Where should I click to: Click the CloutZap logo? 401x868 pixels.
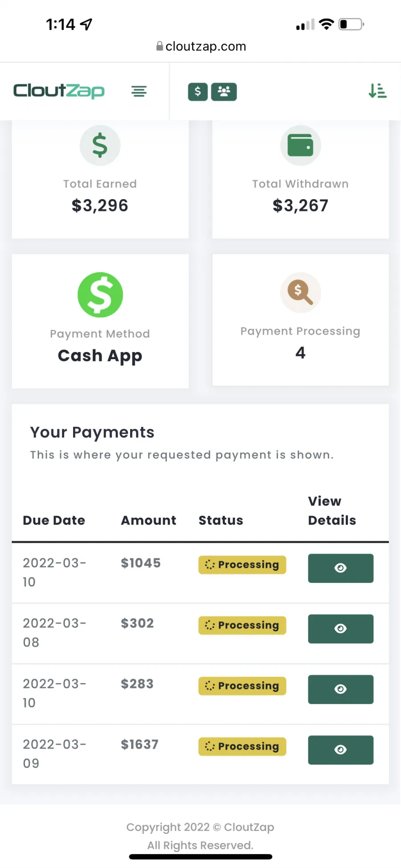59,91
